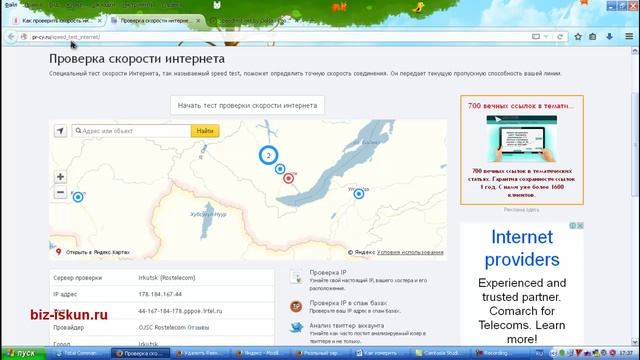Select the 'Irkutsk (Rostelecom)' server value
640x360 pixels.
click(x=167, y=278)
